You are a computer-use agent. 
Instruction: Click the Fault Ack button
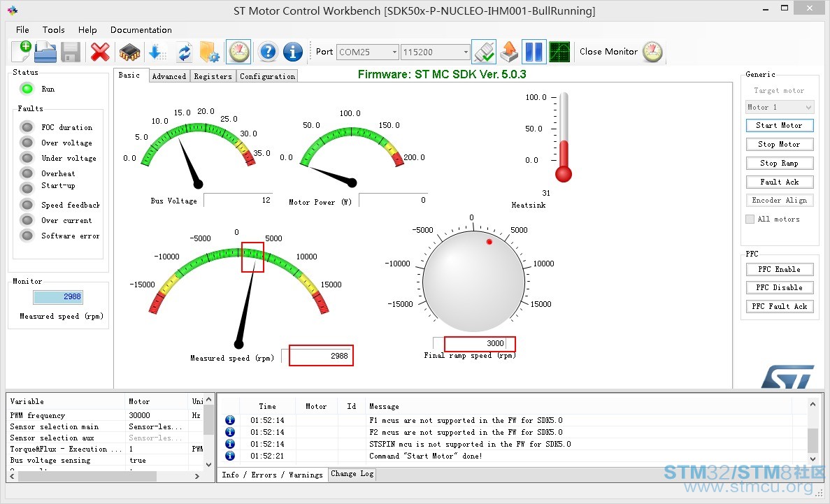[x=779, y=182]
